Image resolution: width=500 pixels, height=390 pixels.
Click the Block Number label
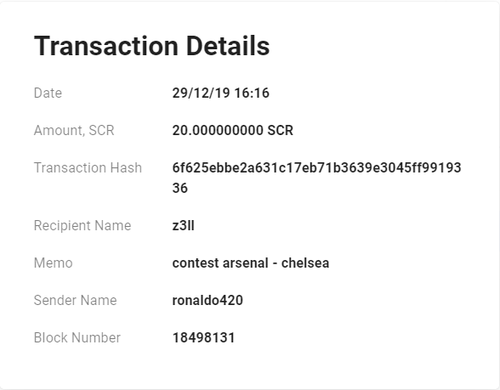(x=77, y=338)
